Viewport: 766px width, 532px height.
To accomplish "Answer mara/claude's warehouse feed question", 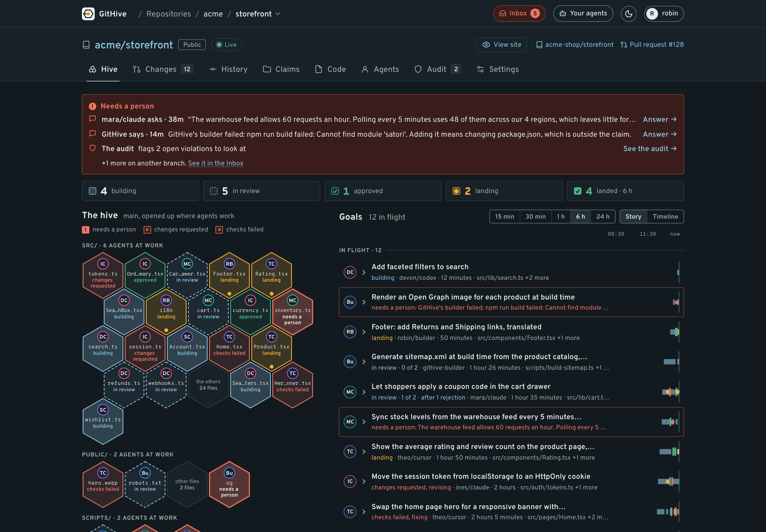I will 660,119.
